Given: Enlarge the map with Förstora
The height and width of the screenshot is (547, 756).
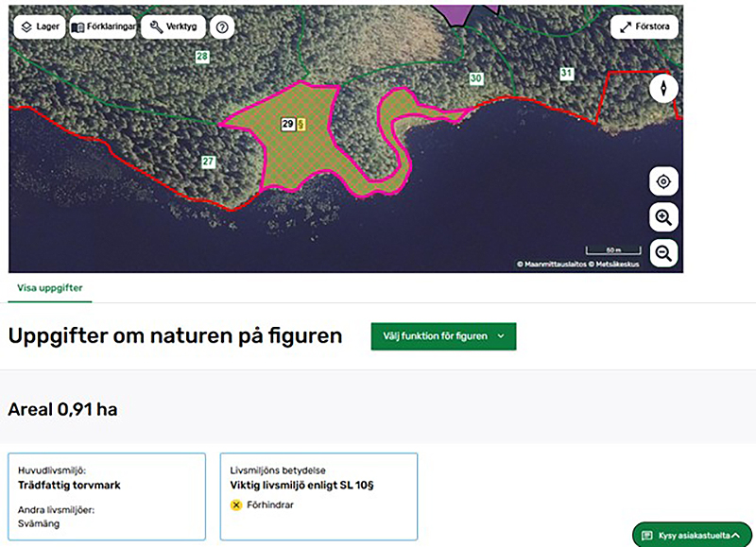Looking at the screenshot, I should pyautogui.click(x=646, y=26).
